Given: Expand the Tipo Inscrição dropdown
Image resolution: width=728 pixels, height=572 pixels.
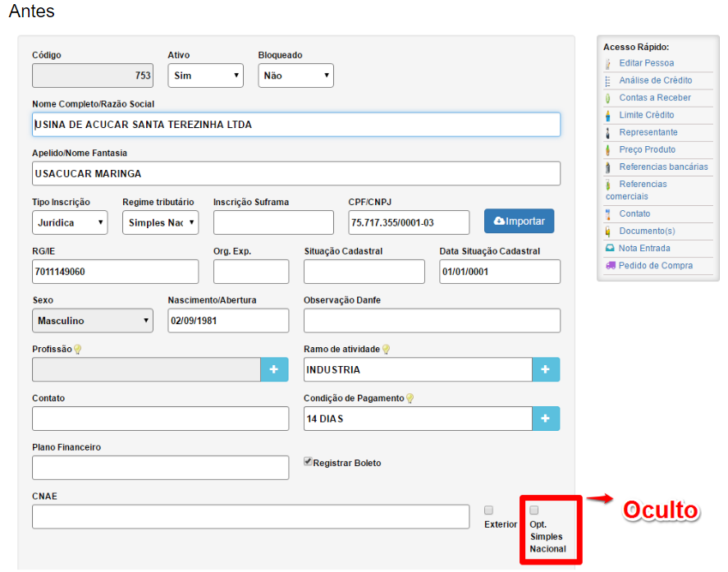Looking at the screenshot, I should 70,222.
